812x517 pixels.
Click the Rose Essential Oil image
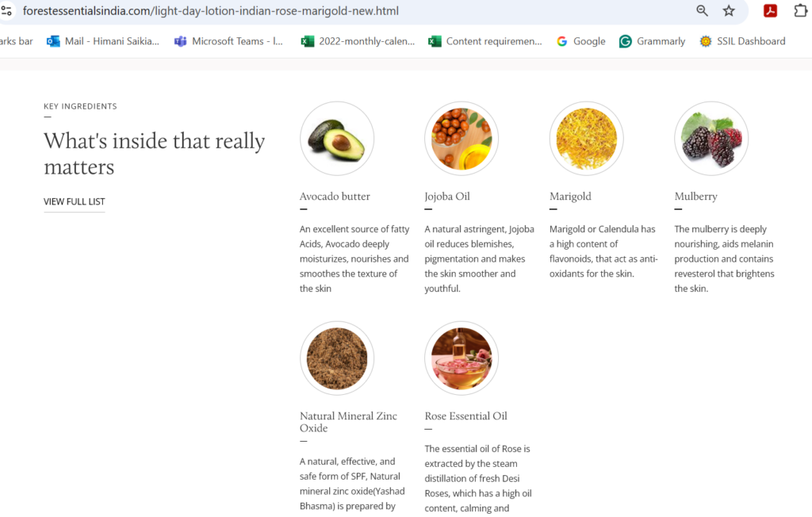click(x=462, y=358)
